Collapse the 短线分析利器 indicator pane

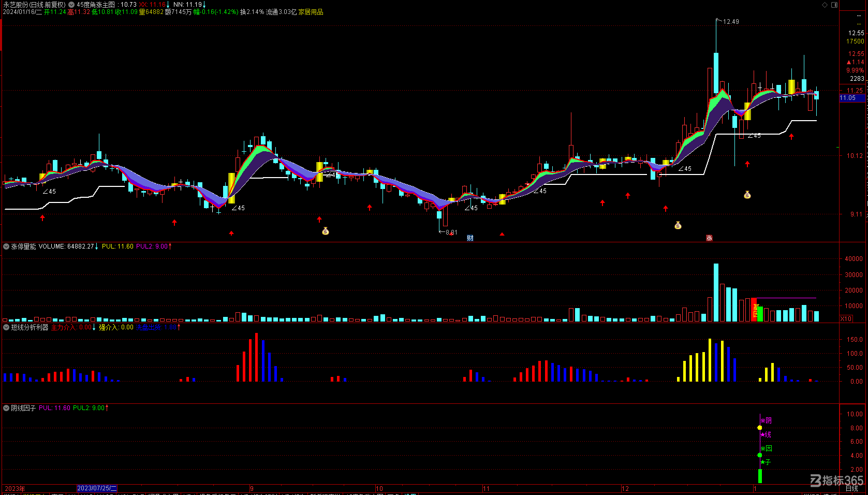pos(6,327)
